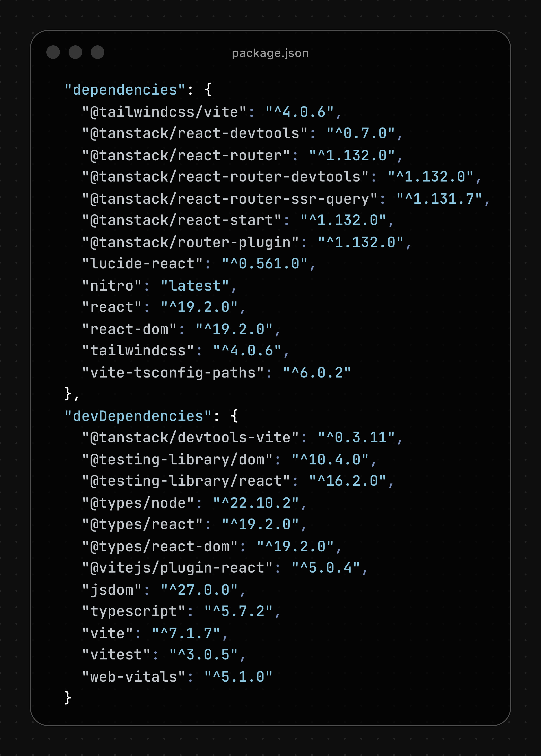The height and width of the screenshot is (756, 541).
Task: Click the "devDependencies" key
Action: [x=138, y=416]
